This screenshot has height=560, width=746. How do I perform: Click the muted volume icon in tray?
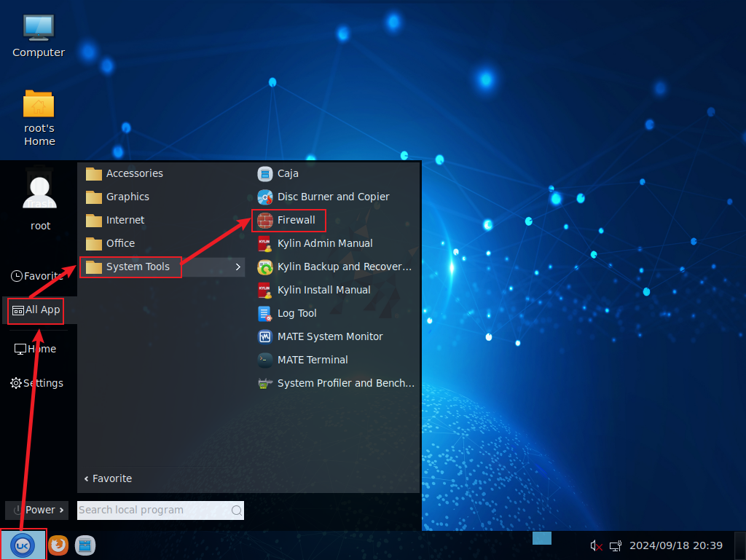tap(596, 545)
